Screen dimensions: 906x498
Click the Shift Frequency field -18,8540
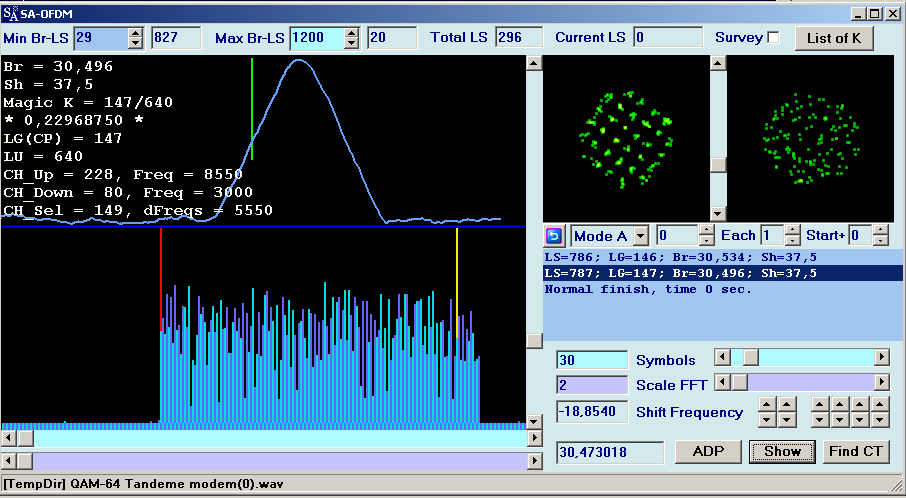point(592,411)
